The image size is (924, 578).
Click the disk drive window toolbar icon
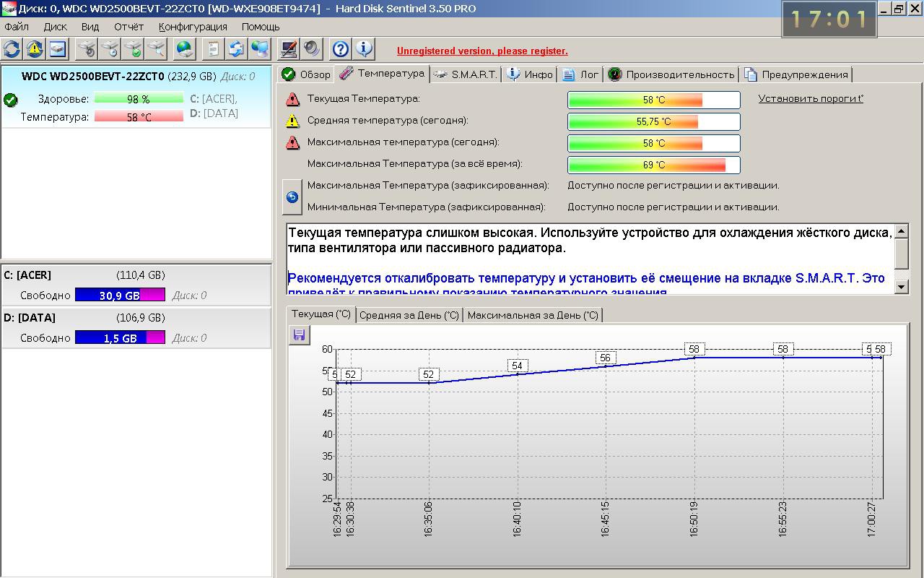(57, 49)
